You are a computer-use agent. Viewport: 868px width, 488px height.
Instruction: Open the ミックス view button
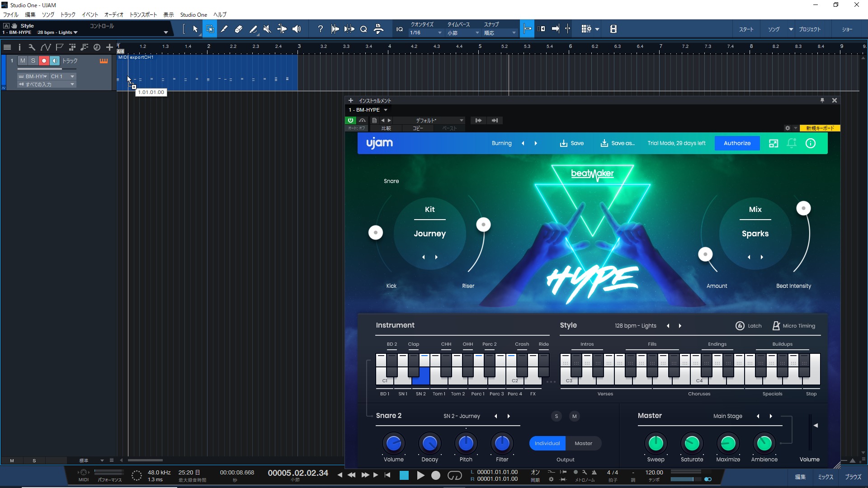pos(826,477)
